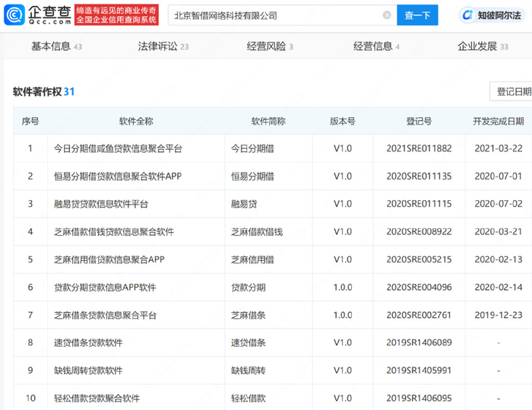The image size is (532, 410).
Task: Click the short name 缺钱周转
Action: (x=249, y=370)
